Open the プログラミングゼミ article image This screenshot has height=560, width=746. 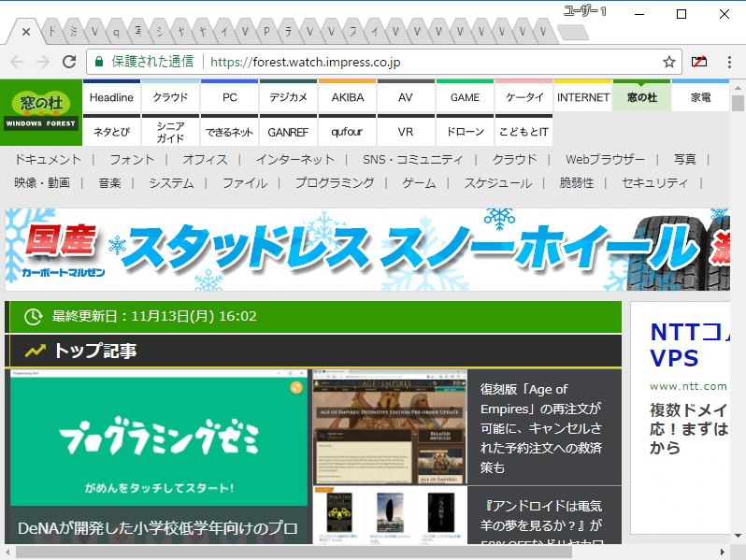(x=159, y=438)
